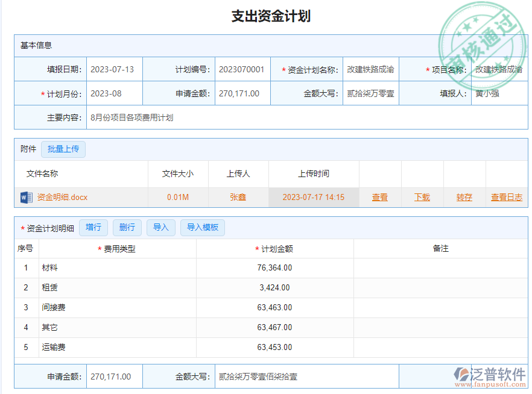The width and height of the screenshot is (532, 394).
Task: Download the attachment via the 下载 link
Action: [422, 196]
